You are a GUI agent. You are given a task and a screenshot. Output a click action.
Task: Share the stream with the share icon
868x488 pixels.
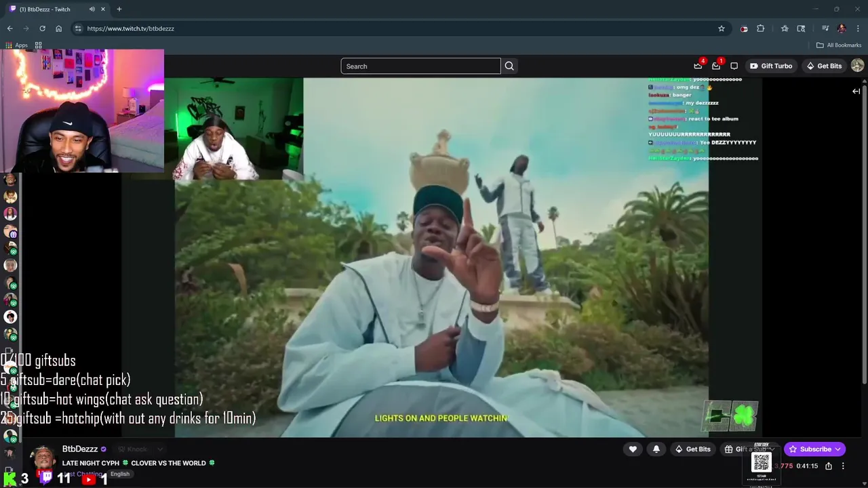[x=829, y=466]
